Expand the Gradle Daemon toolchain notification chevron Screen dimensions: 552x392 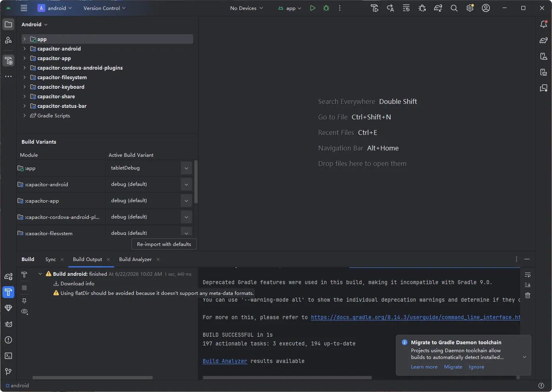tap(525, 357)
